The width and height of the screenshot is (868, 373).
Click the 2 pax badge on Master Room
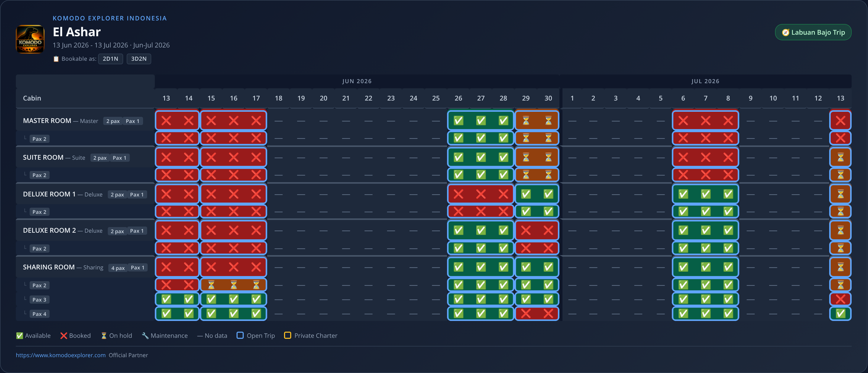[x=113, y=121]
